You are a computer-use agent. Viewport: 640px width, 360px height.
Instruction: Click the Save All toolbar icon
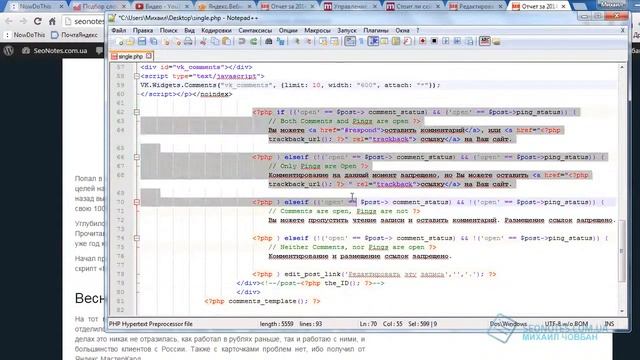click(153, 42)
